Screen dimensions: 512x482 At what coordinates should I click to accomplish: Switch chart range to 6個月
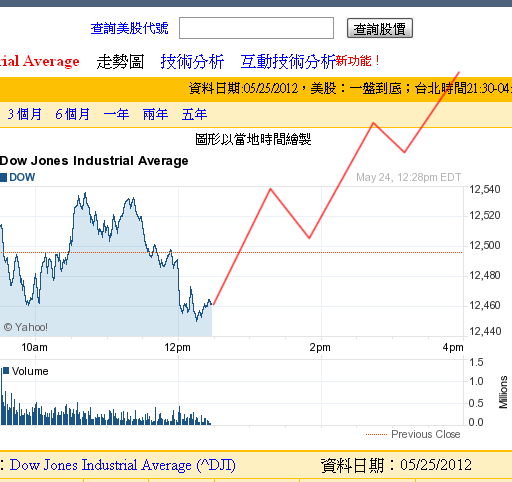[x=73, y=114]
